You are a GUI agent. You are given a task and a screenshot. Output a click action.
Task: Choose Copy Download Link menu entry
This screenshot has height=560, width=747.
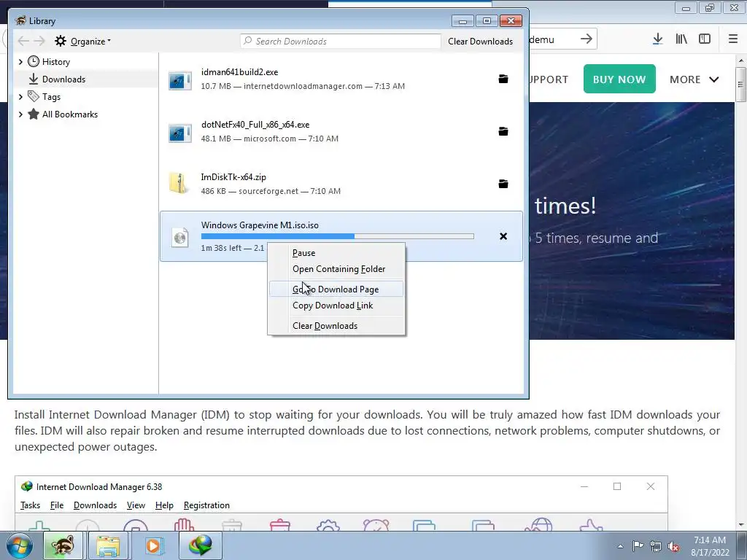click(x=336, y=306)
